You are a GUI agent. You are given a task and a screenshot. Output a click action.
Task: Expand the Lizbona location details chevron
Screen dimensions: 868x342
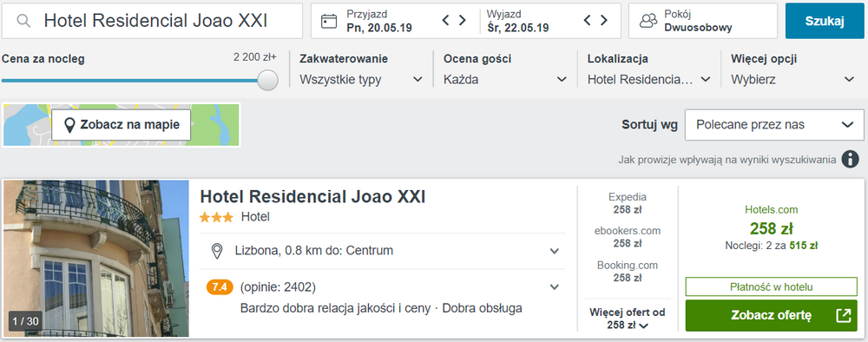coord(554,251)
